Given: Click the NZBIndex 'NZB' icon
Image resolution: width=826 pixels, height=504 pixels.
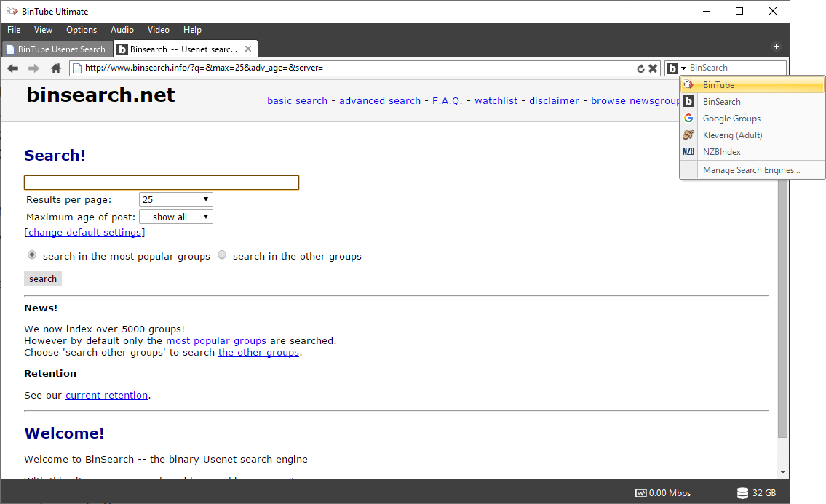Looking at the screenshot, I should coord(688,152).
